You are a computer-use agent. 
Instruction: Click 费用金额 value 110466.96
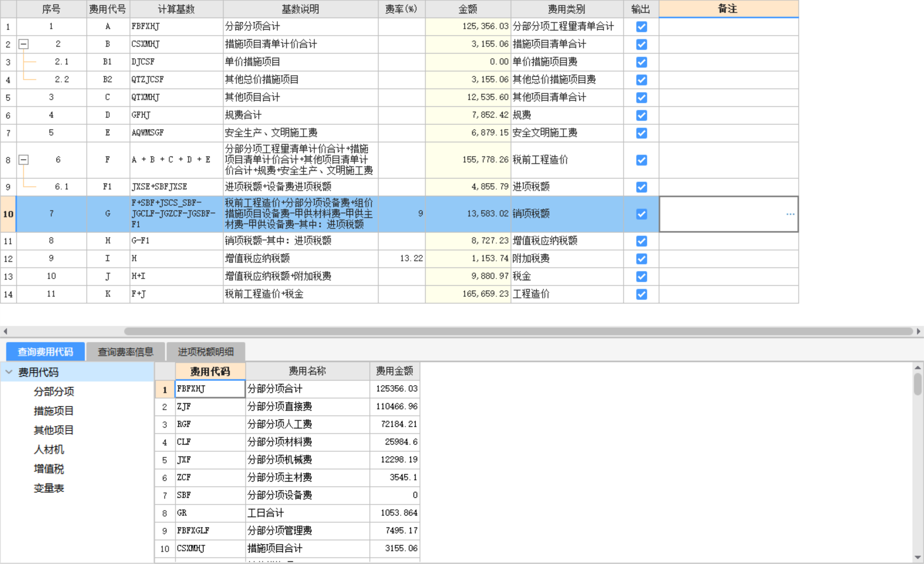click(x=395, y=407)
